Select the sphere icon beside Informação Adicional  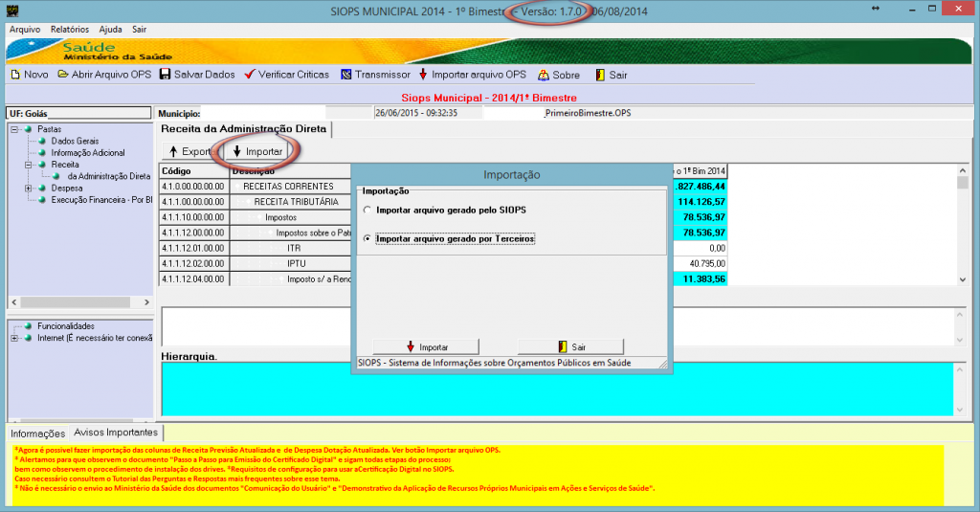tap(42, 153)
